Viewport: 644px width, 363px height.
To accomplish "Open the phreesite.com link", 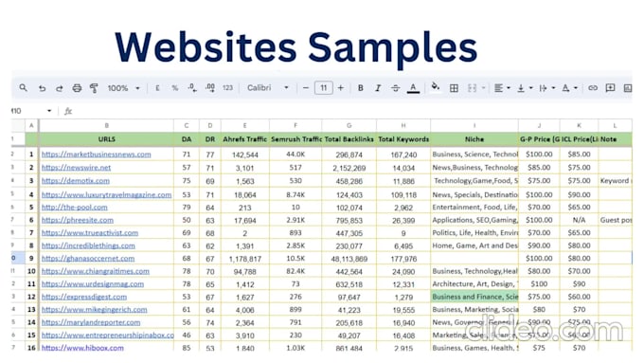I will pyautogui.click(x=78, y=220).
